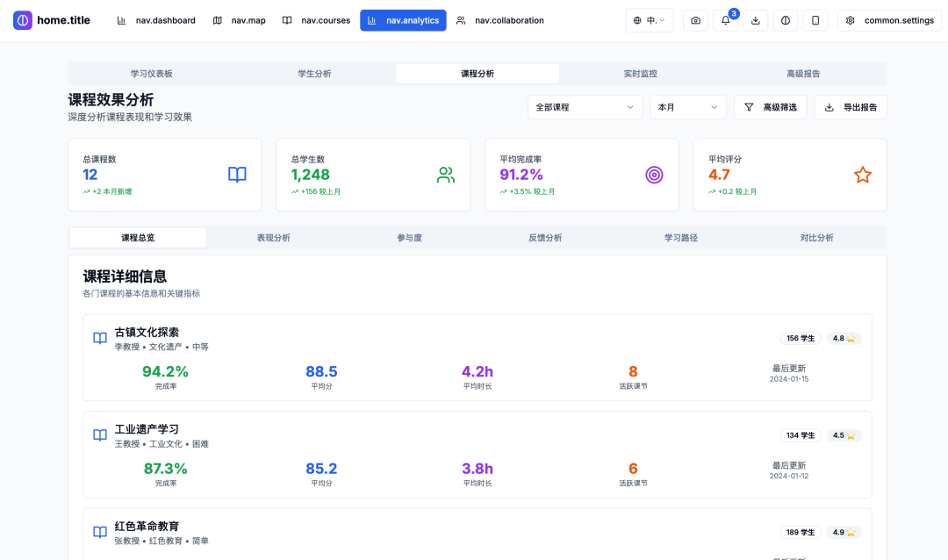Click the book icon beside 古镇文化探索
The image size is (948, 560).
(x=100, y=339)
